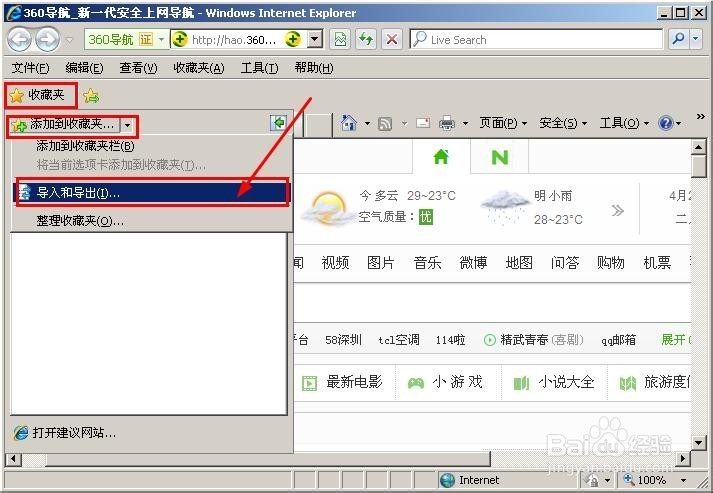Open the 视频 category link

pos(335,262)
